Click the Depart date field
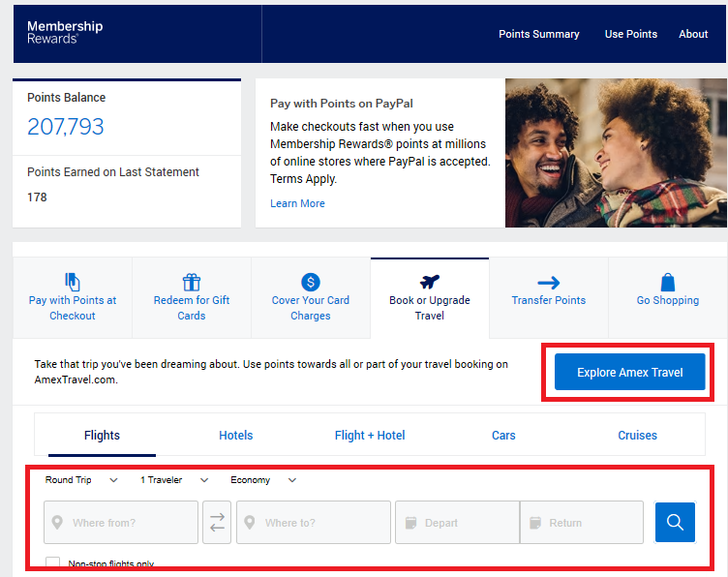728x577 pixels. click(x=457, y=522)
